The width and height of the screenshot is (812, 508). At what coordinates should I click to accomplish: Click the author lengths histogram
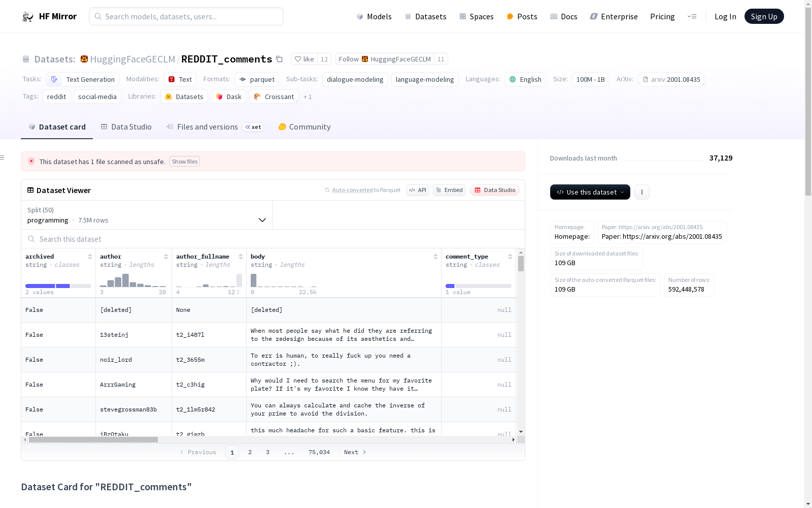pos(133,280)
